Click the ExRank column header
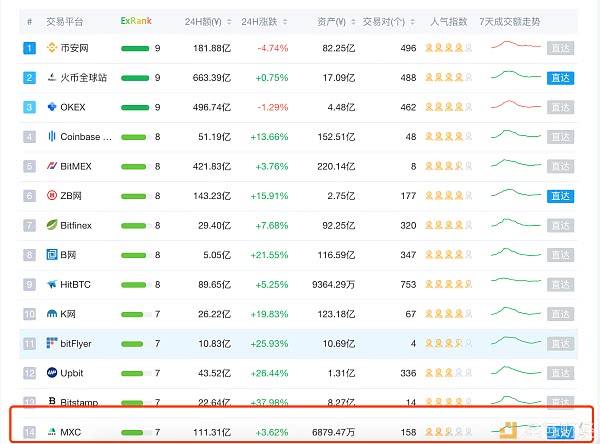The width and height of the screenshot is (600, 444). click(x=136, y=20)
